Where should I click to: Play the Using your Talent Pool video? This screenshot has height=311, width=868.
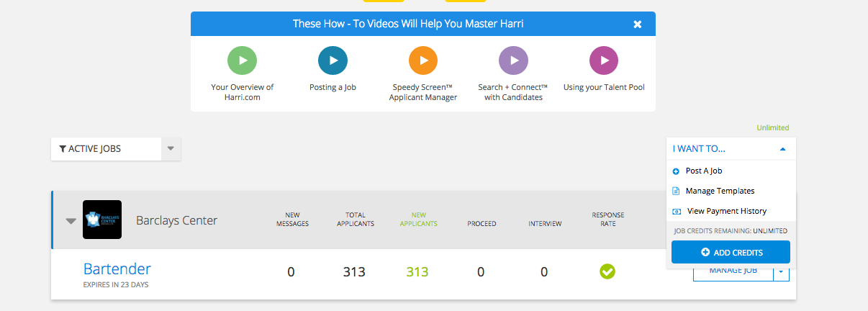(x=604, y=60)
